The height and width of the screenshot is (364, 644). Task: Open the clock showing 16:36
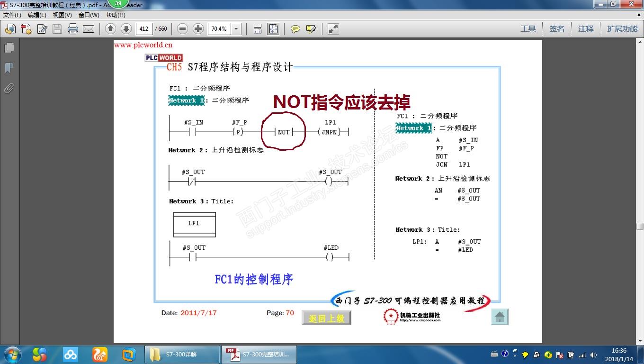pyautogui.click(x=619, y=355)
